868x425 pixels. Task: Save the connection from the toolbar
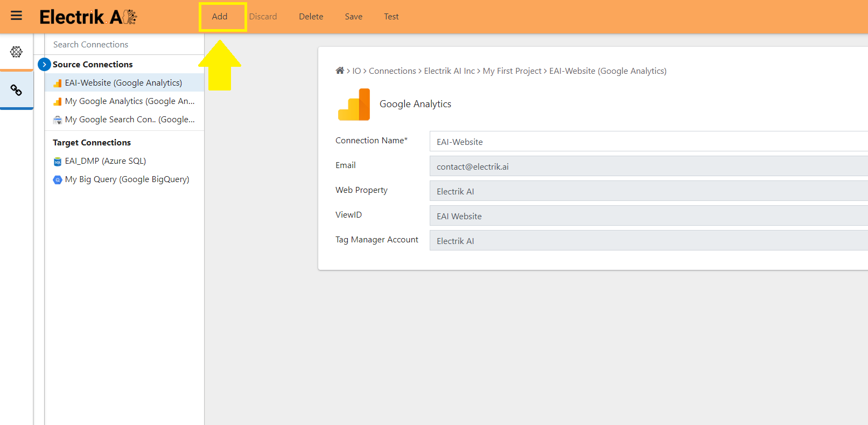[x=353, y=17]
